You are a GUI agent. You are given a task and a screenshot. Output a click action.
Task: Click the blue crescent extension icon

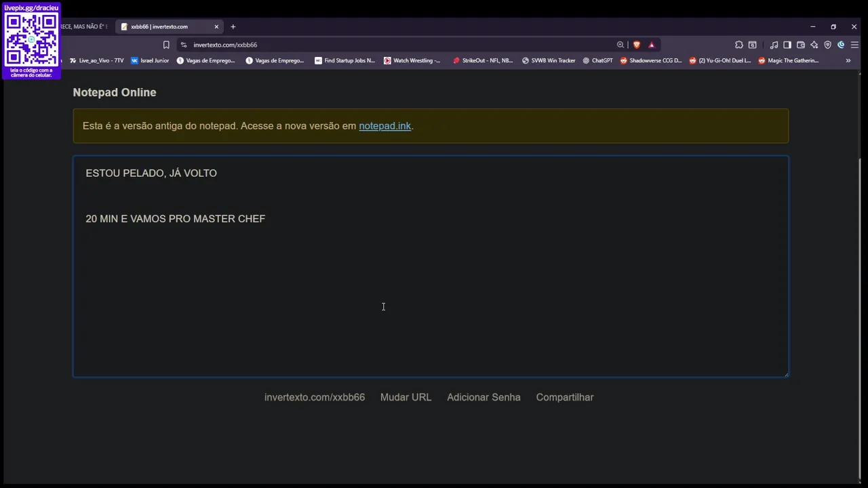(x=841, y=45)
